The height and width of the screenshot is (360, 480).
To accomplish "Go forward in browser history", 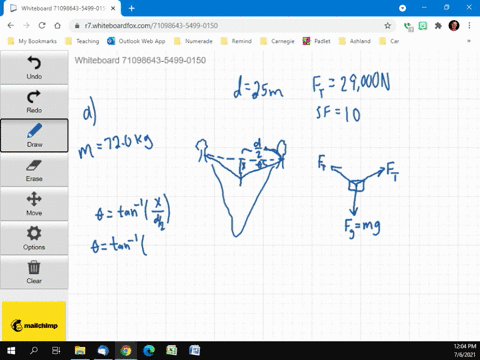I will [x=26, y=26].
